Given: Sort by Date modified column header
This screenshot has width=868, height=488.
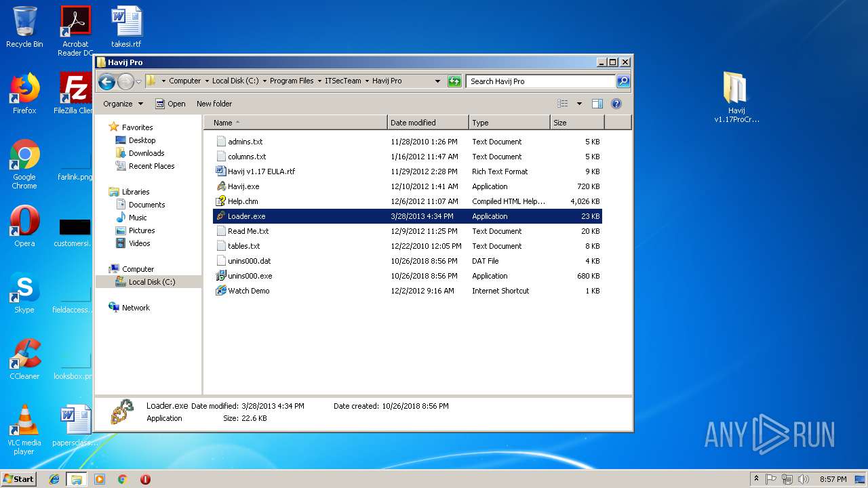Looking at the screenshot, I should click(x=428, y=123).
